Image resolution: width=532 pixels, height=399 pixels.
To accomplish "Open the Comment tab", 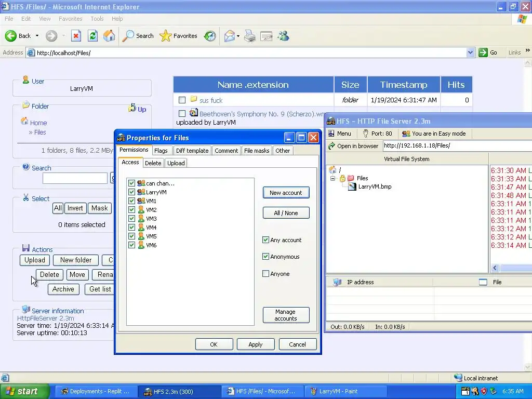I will pyautogui.click(x=227, y=151).
